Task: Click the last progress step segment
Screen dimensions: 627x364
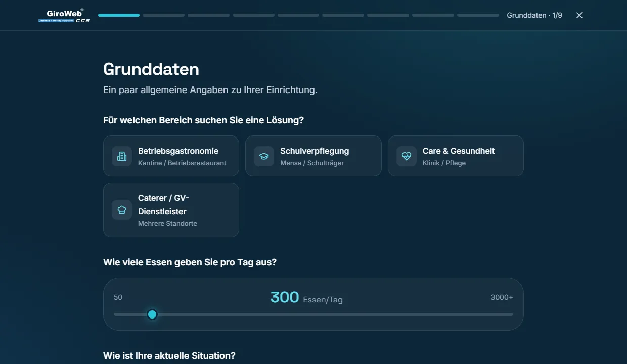Action: [x=478, y=15]
